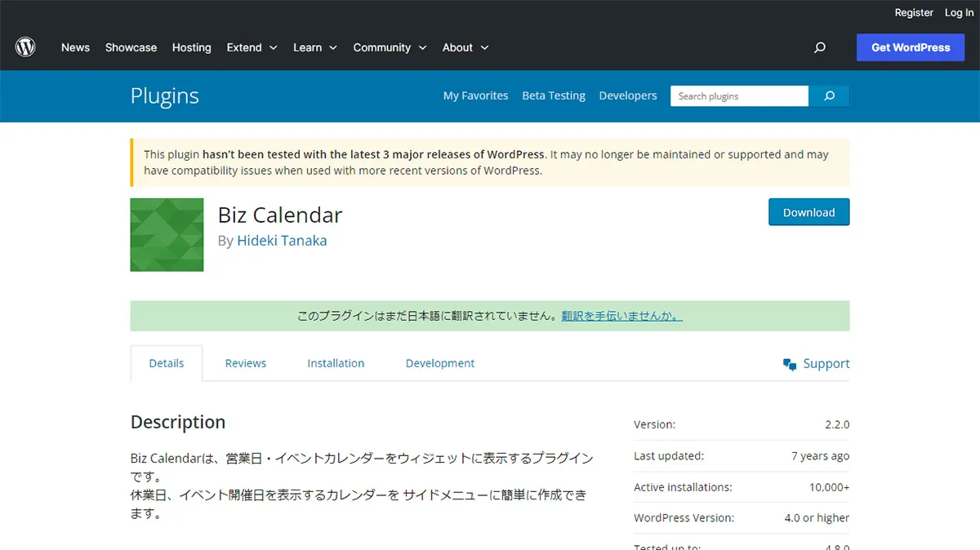The image size is (980, 550).
Task: Open the Learn dropdown menu
Action: pyautogui.click(x=314, y=47)
